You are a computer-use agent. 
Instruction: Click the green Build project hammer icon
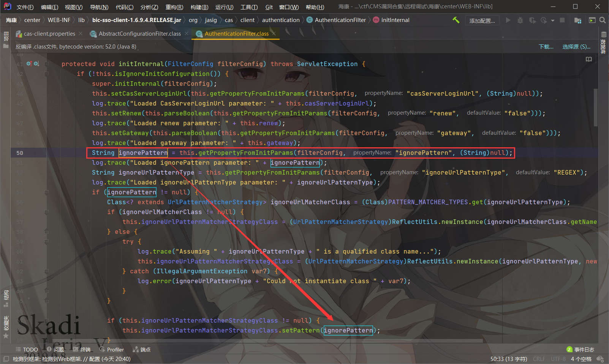click(456, 20)
